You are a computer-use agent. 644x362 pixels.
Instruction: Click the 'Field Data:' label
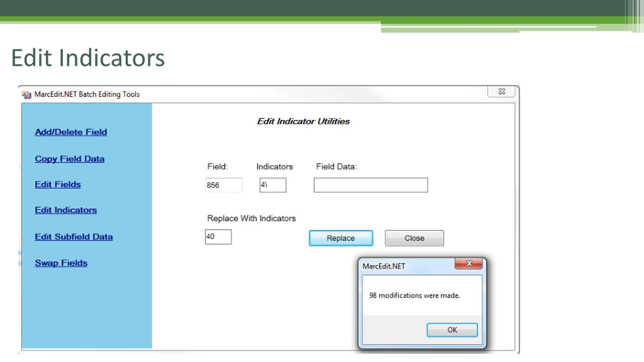pyautogui.click(x=336, y=167)
